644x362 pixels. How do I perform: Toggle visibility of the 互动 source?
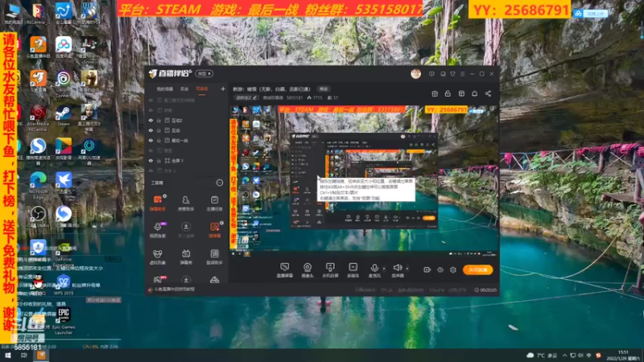tap(151, 130)
